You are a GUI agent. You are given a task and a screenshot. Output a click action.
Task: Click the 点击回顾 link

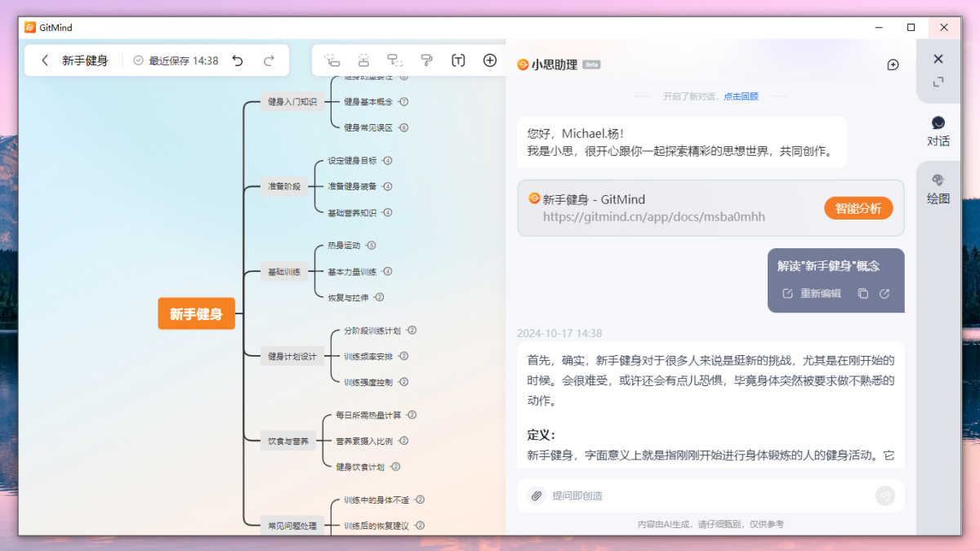point(741,96)
